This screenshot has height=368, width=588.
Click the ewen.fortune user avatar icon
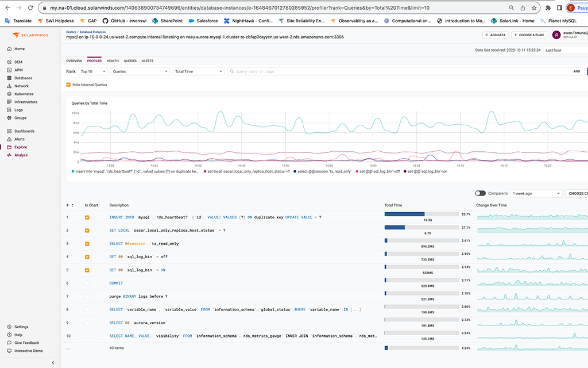tap(555, 34)
